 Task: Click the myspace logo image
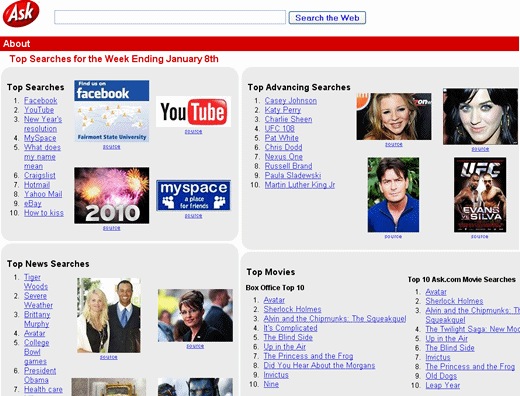193,195
